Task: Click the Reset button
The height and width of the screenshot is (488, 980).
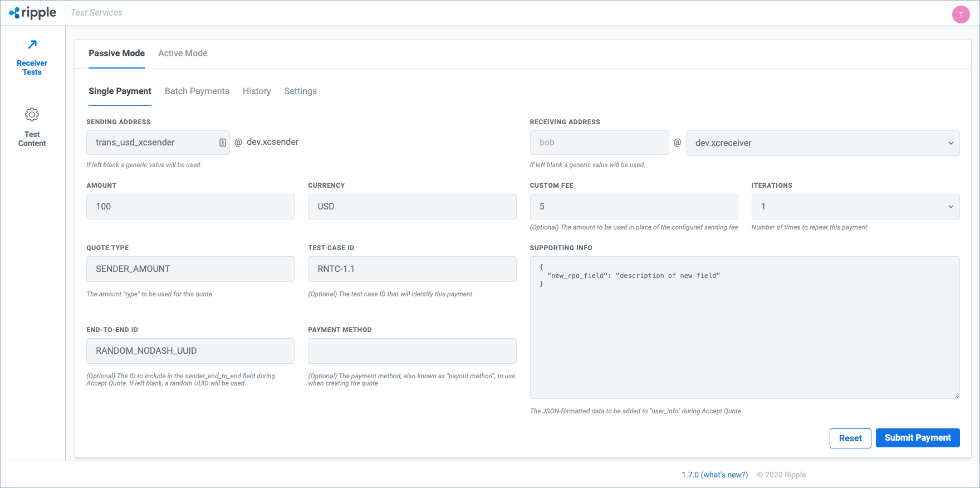Action: tap(850, 438)
